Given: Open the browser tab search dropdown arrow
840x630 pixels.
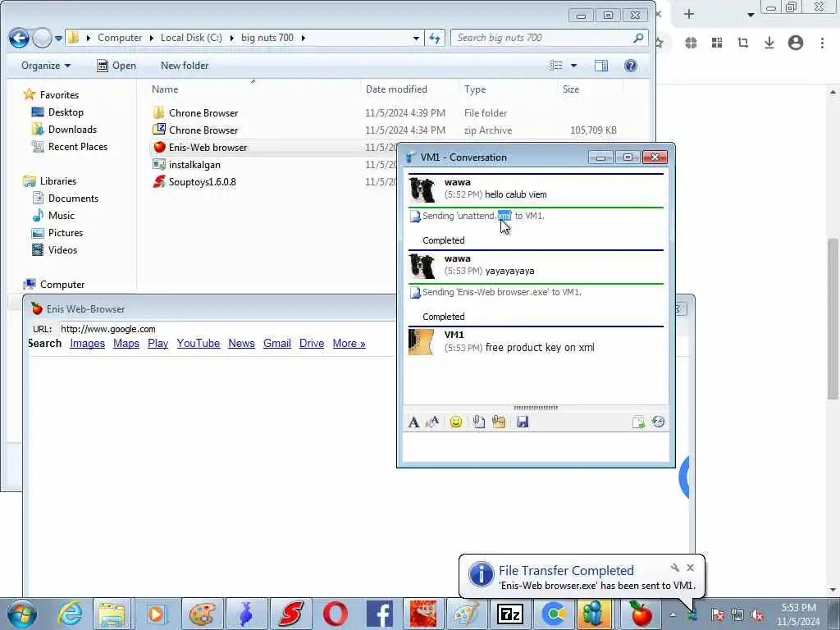Looking at the screenshot, I should [x=751, y=15].
